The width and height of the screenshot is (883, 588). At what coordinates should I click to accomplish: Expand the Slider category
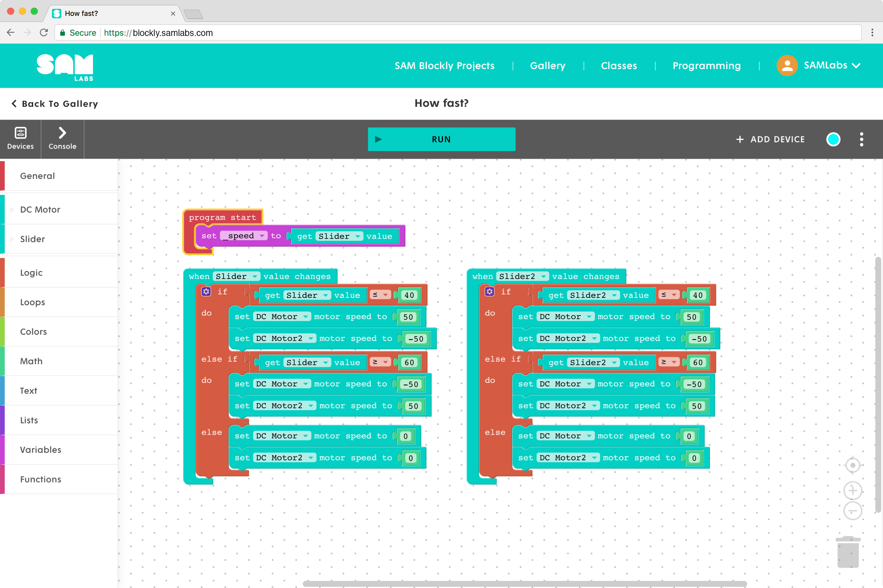(33, 239)
